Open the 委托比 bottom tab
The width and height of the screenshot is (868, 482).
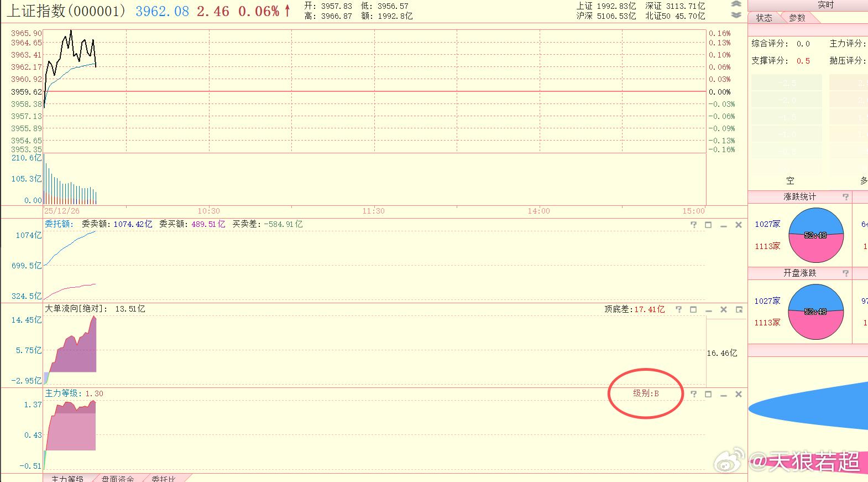click(163, 478)
